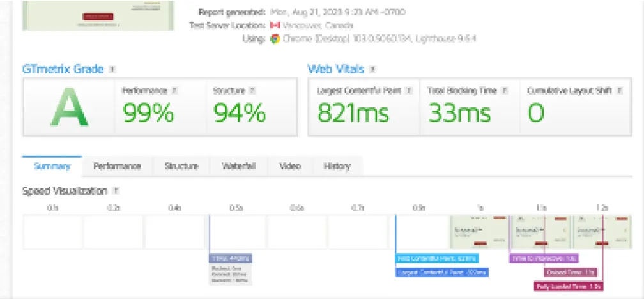The width and height of the screenshot is (644, 299).
Task: Select the Waterfall tab
Action: tap(239, 166)
